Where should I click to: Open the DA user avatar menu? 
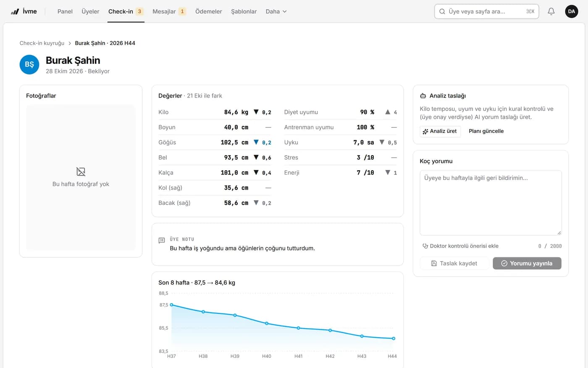point(572,11)
